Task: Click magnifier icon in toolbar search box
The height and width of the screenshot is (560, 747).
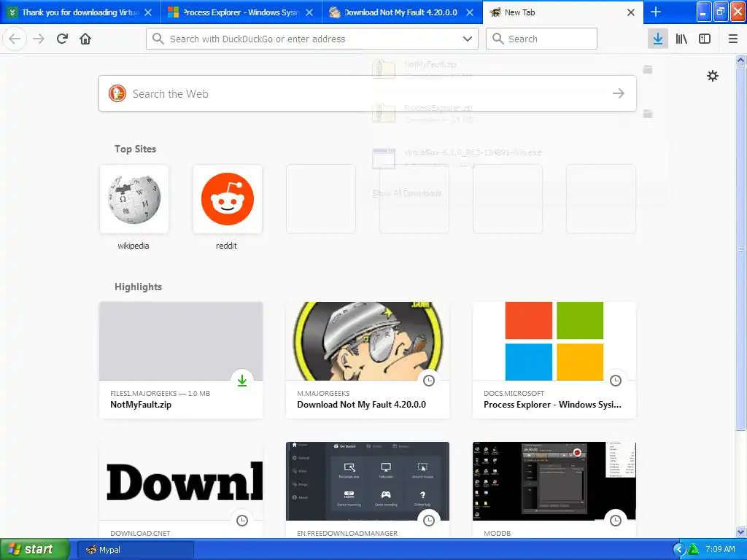Action: point(498,39)
